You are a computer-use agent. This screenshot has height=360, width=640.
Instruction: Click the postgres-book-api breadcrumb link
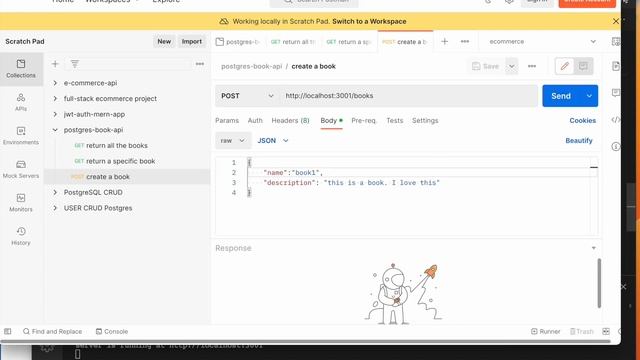click(251, 66)
